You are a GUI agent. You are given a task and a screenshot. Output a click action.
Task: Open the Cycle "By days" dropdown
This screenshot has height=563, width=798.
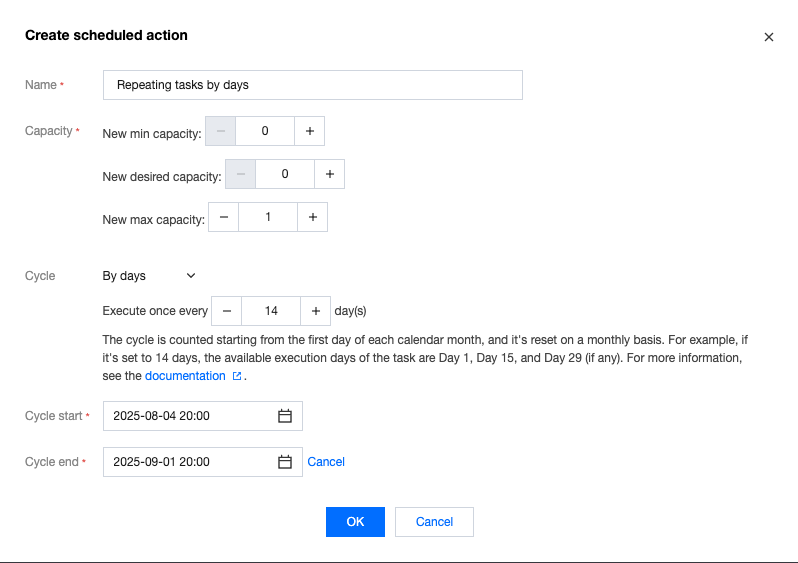[150, 276]
